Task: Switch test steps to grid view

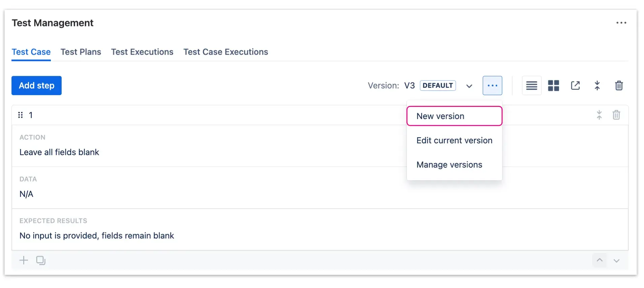Action: point(553,85)
